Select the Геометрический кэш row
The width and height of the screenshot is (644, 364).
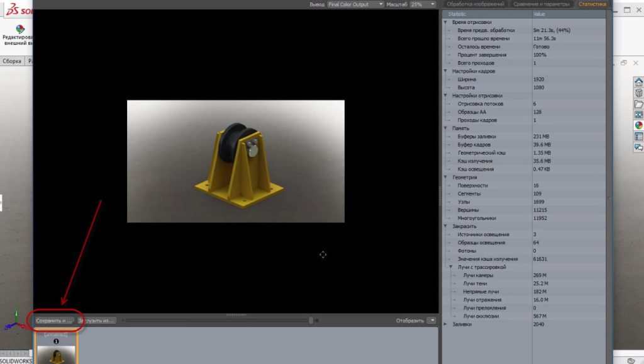(x=524, y=152)
